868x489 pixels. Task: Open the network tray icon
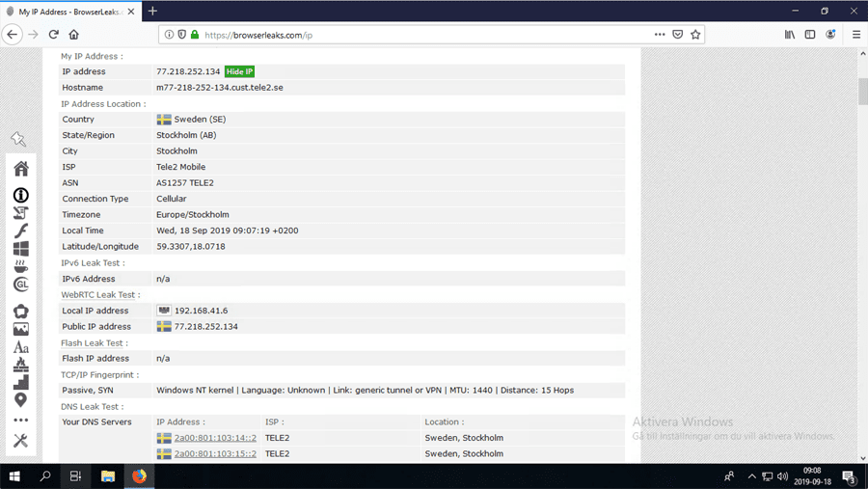(x=768, y=476)
